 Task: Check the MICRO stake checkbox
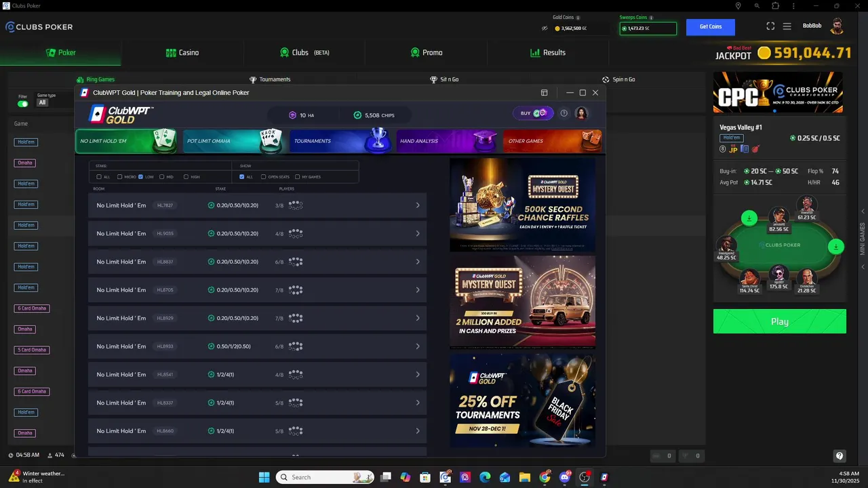120,177
